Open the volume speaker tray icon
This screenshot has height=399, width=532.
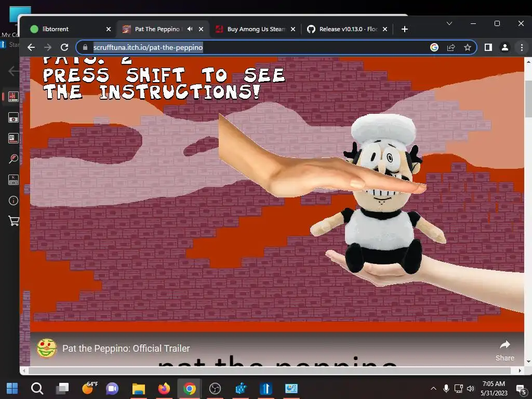click(470, 389)
